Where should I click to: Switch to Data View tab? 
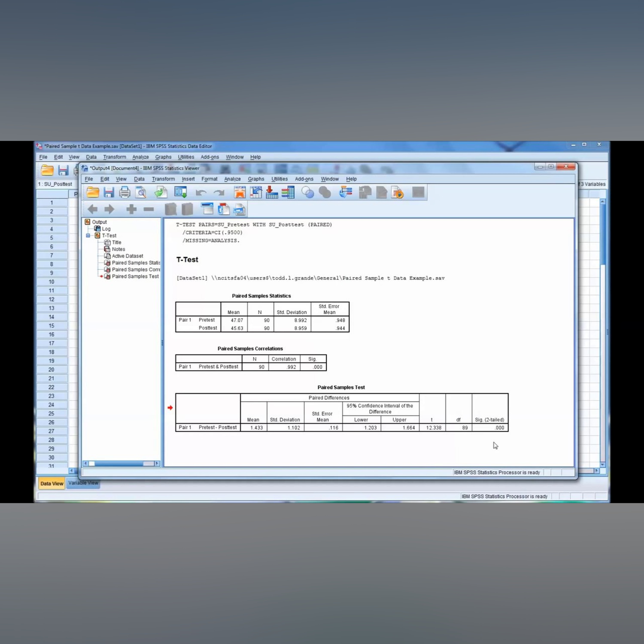point(52,483)
